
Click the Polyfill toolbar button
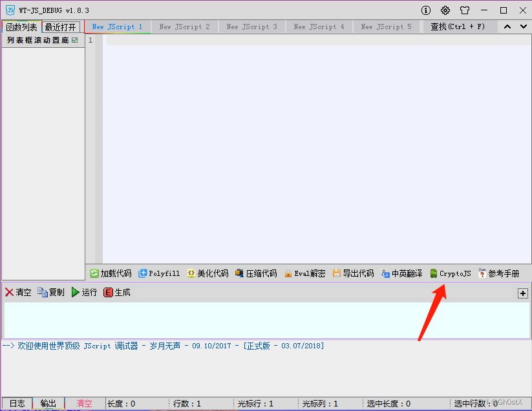click(159, 273)
